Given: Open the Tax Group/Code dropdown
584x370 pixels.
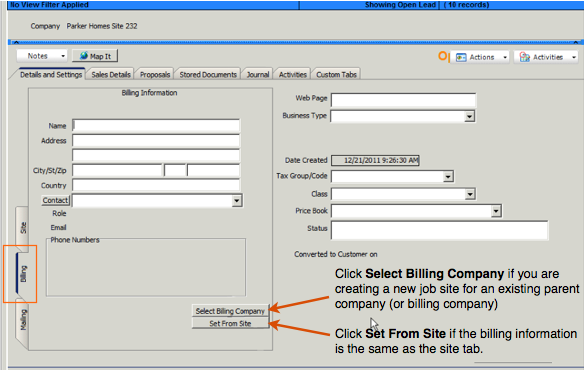Looking at the screenshot, I should pos(448,176).
